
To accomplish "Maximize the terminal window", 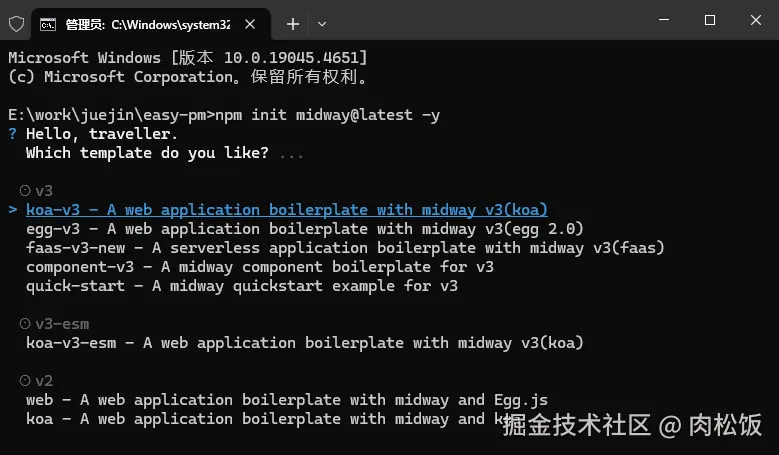I will 710,20.
